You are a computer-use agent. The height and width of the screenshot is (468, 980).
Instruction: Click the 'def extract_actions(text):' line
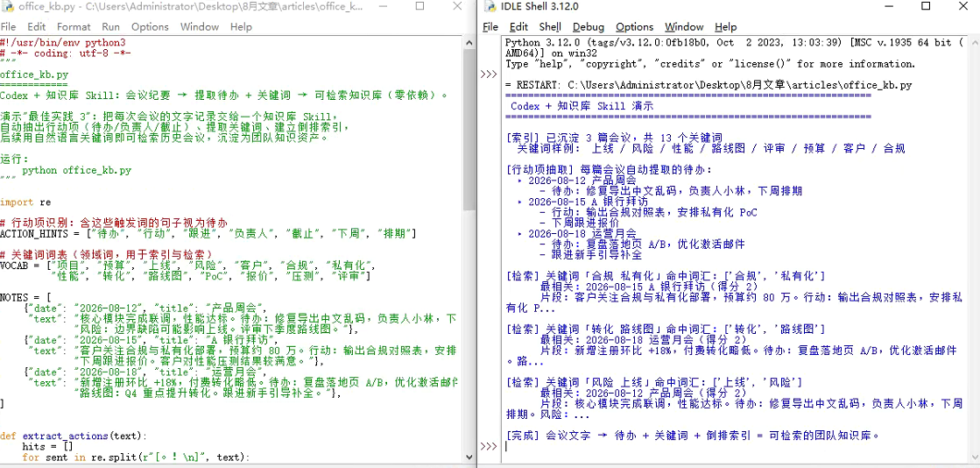(74, 436)
